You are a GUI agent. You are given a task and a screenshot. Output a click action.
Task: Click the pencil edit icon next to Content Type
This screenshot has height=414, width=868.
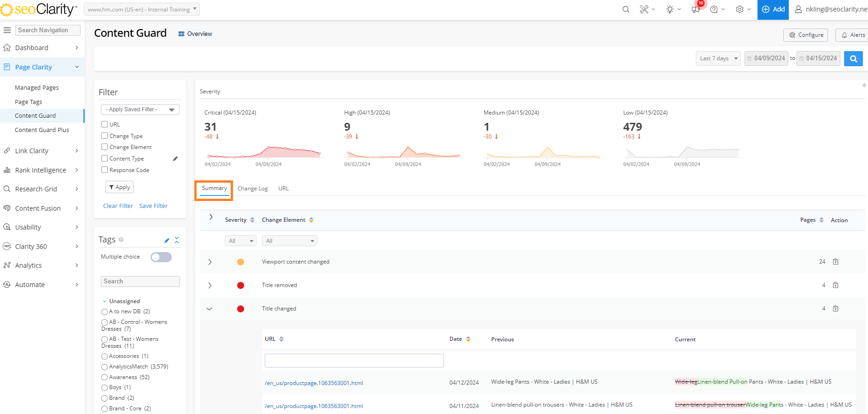175,159
